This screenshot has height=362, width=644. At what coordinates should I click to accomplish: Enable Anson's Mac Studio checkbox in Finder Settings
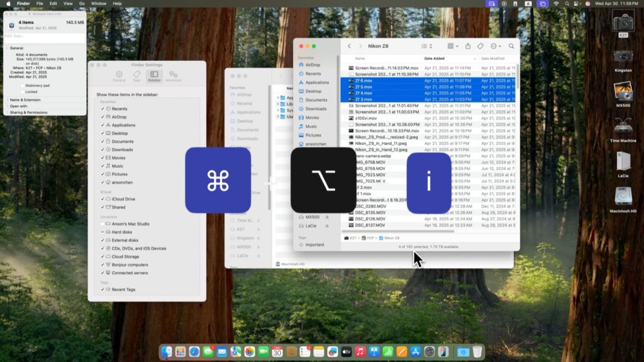[103, 224]
